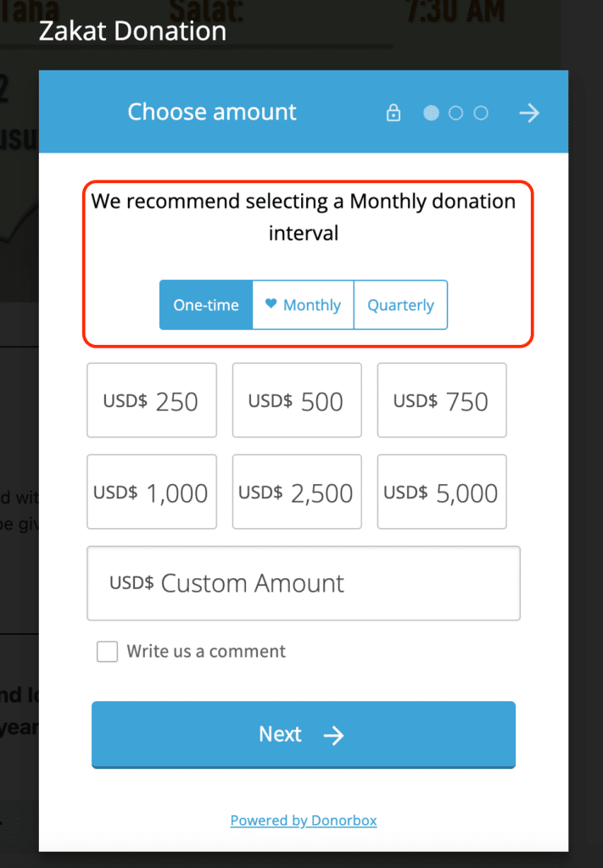Click the second step indicator dot
This screenshot has height=868, width=603.
[456, 113]
